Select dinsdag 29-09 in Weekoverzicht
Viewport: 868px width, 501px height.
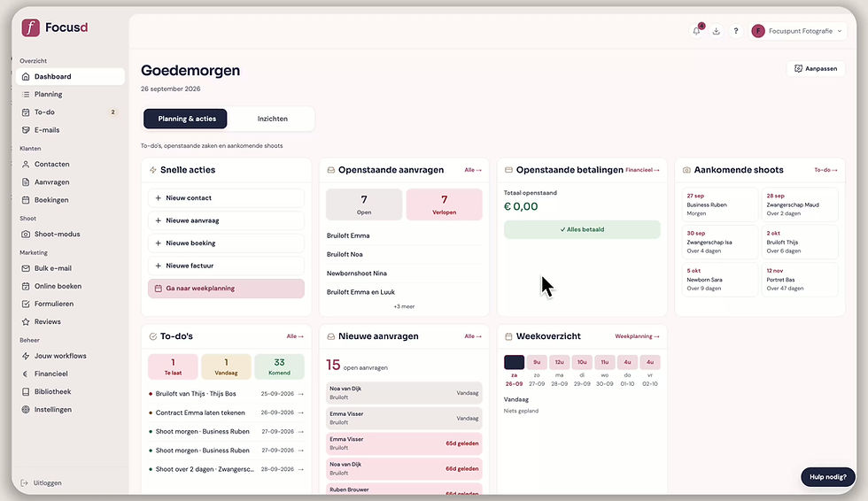click(x=582, y=371)
